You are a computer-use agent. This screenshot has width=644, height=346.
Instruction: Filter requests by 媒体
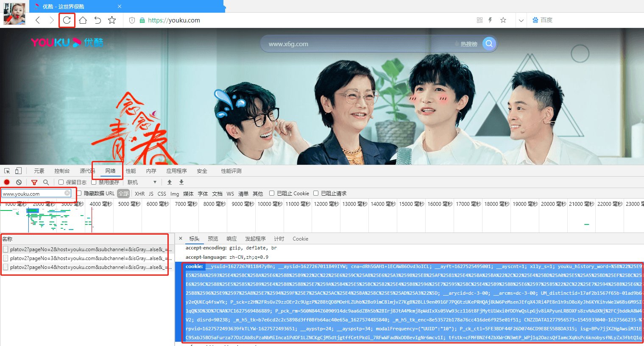(x=188, y=194)
